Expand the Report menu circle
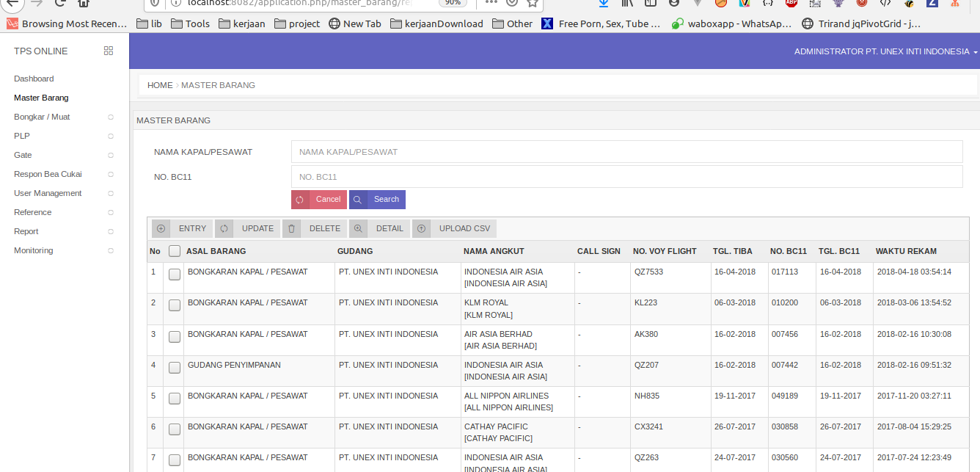The width and height of the screenshot is (980, 472). 111,231
